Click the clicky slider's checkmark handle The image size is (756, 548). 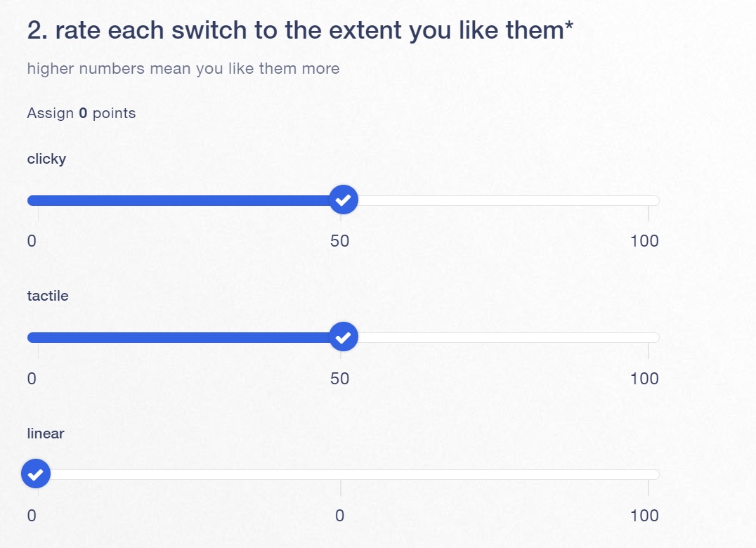point(343,200)
